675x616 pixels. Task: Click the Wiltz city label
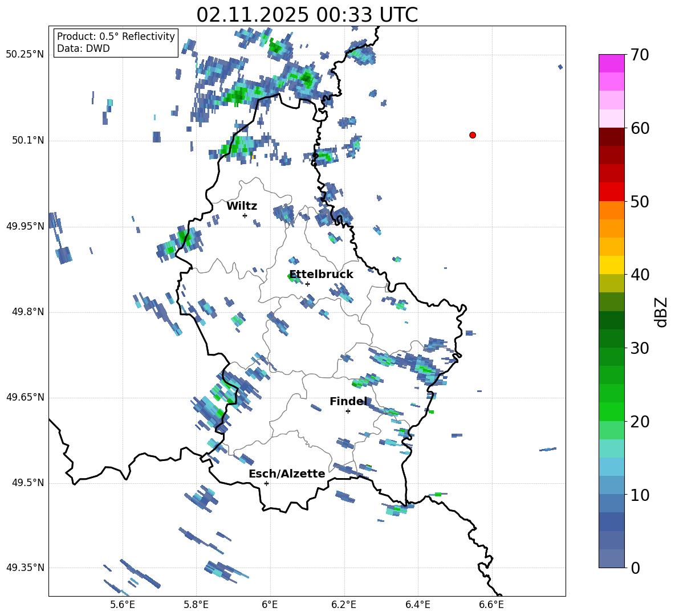point(242,206)
